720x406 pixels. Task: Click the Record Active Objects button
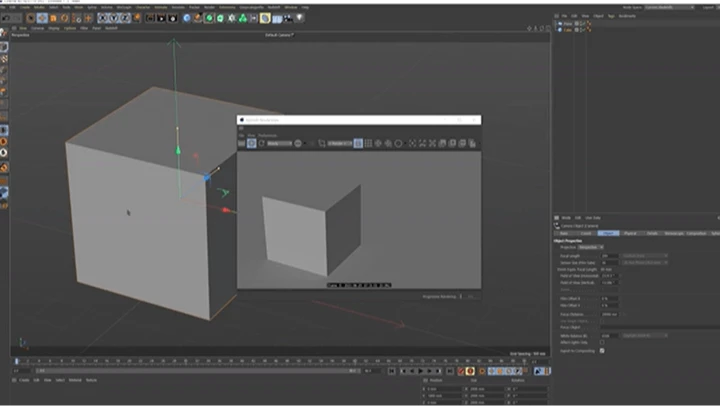click(461, 371)
